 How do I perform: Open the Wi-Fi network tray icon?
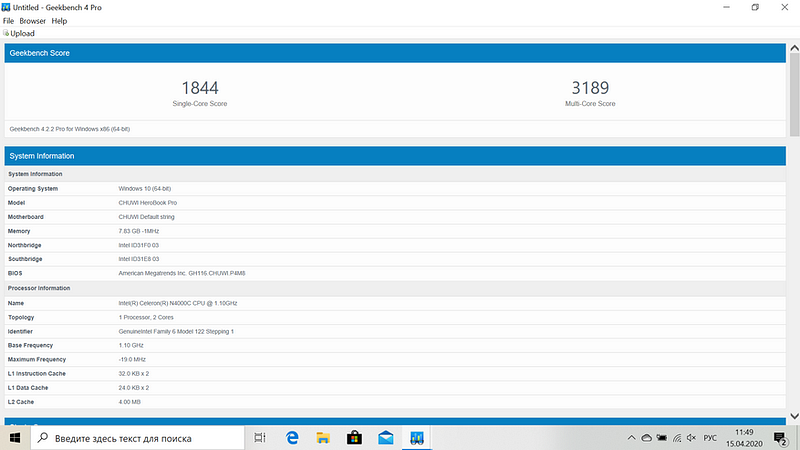pyautogui.click(x=677, y=438)
